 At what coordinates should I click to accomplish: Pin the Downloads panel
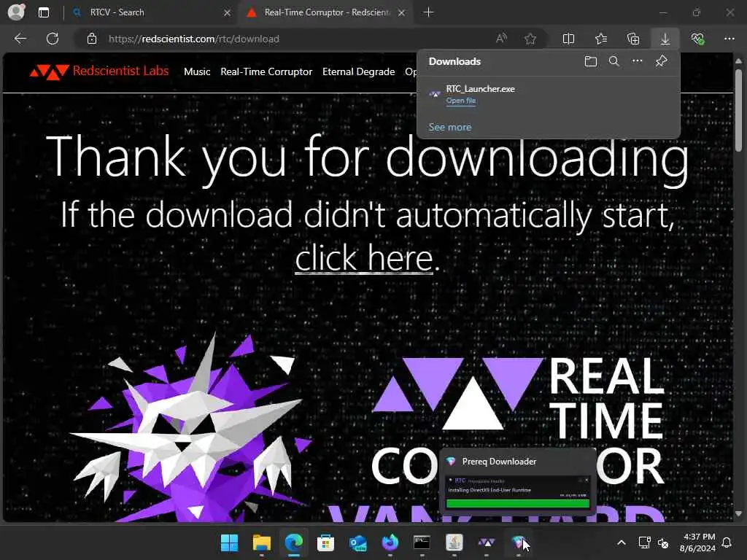click(661, 61)
